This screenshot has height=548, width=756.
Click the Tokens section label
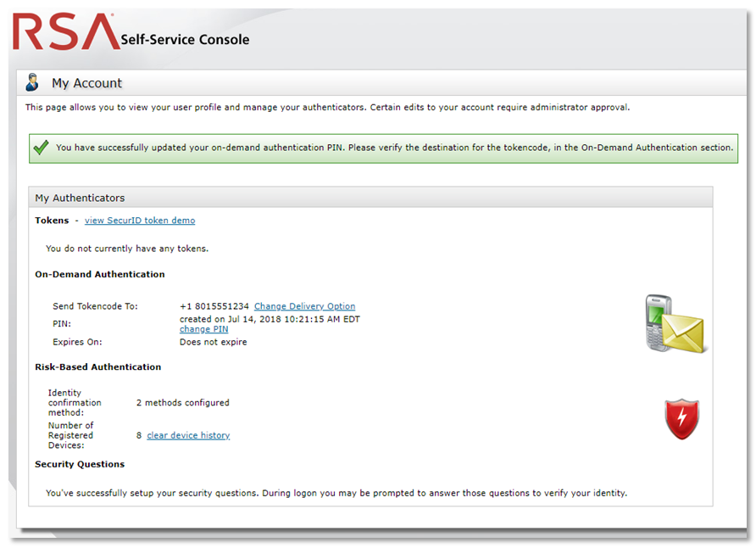pyautogui.click(x=52, y=221)
